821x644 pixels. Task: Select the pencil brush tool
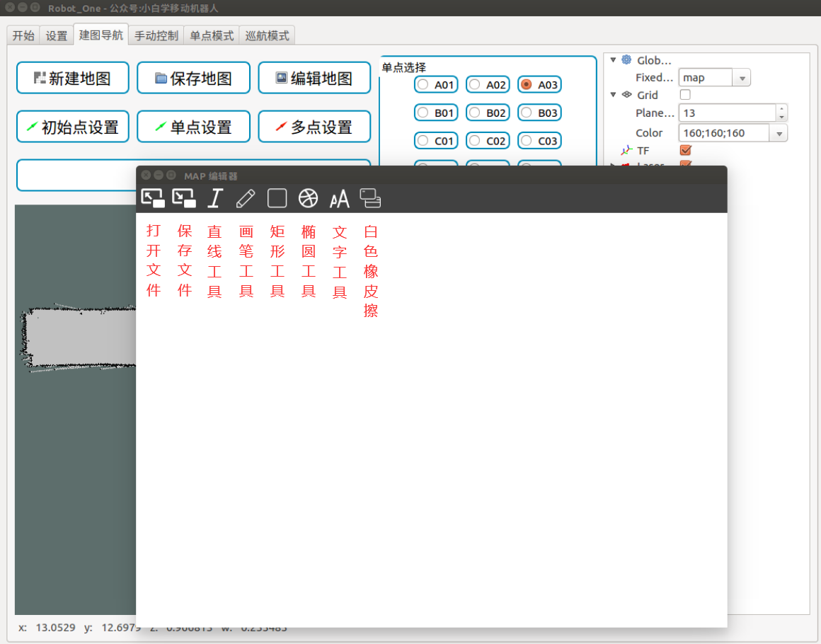tap(246, 198)
